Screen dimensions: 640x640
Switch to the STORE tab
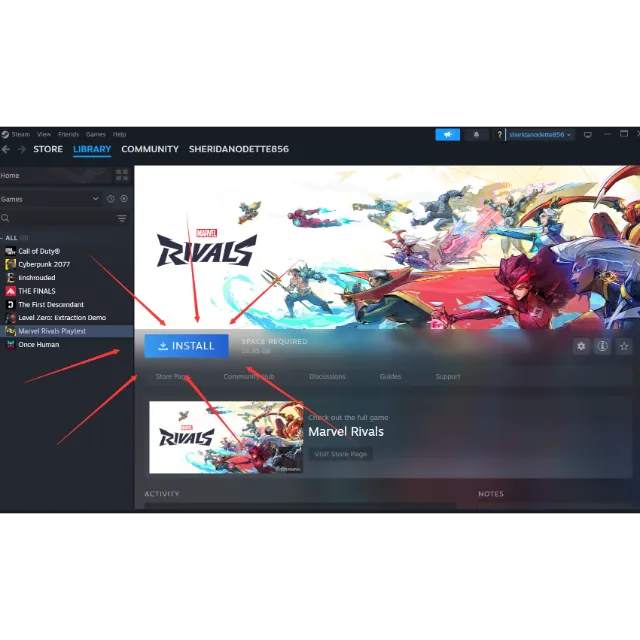48,149
